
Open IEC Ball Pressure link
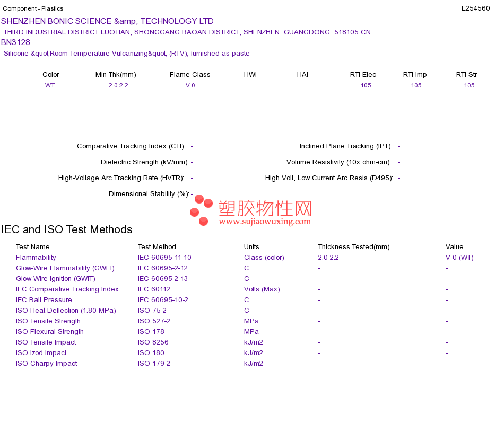click(44, 299)
